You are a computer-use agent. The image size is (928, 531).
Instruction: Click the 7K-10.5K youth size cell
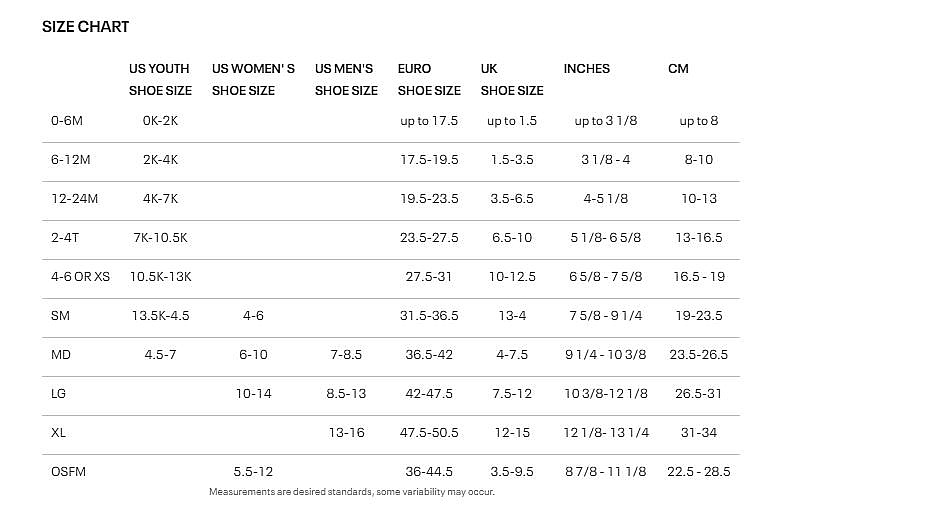click(x=160, y=238)
